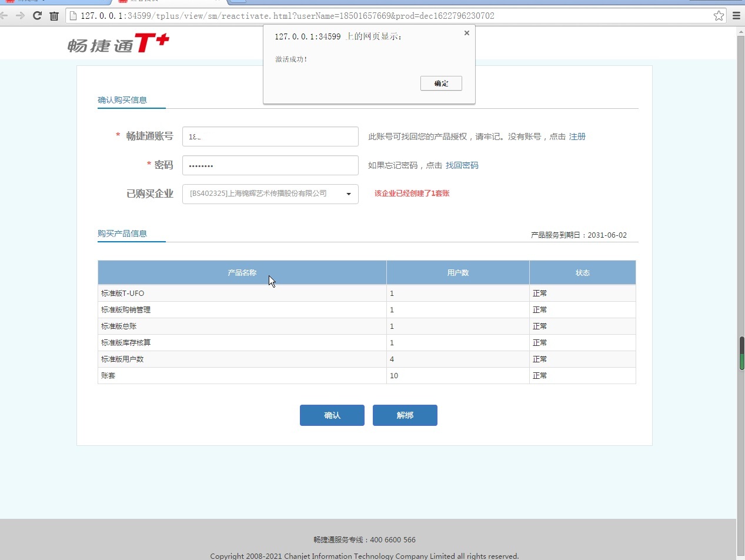Viewport: 745px width, 560px height.
Task: Click the 解绑 button
Action: point(405,415)
